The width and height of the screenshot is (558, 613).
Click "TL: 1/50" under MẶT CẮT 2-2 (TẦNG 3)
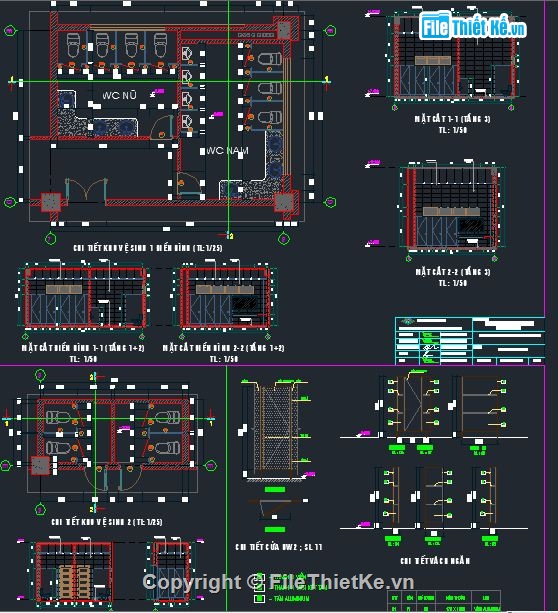tap(453, 283)
